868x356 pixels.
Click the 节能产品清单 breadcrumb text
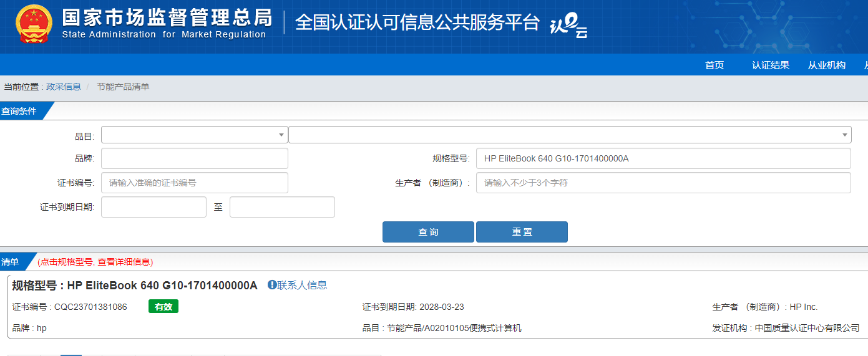pos(123,87)
